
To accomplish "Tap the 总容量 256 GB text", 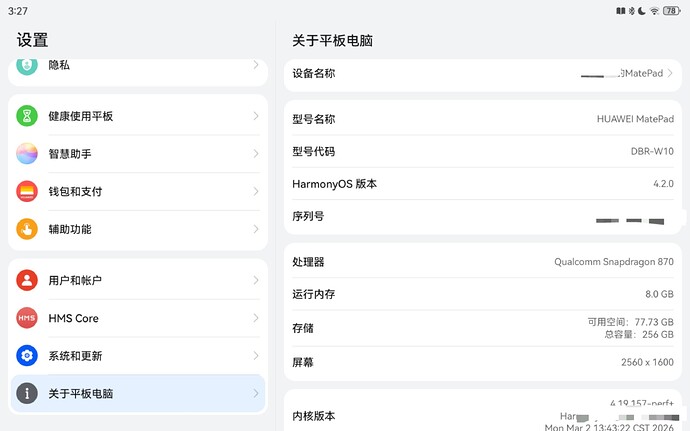I will tap(639, 335).
